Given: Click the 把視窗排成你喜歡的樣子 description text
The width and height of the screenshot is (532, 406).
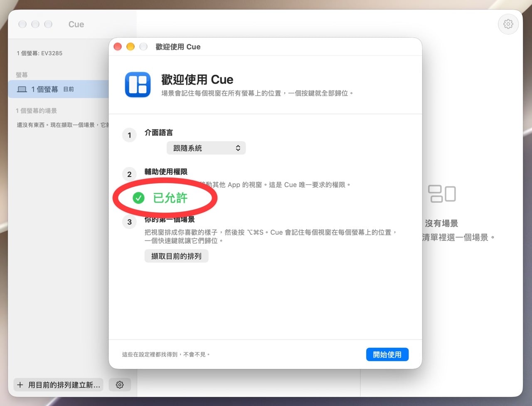Looking at the screenshot, I should point(271,236).
